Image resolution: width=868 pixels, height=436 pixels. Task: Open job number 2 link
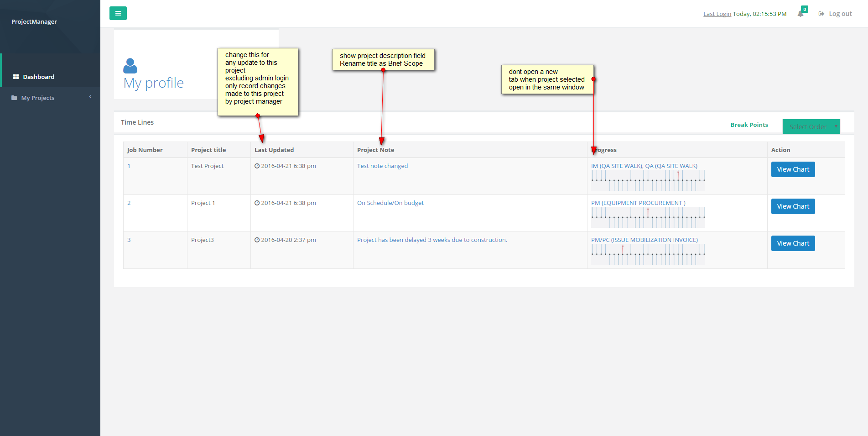point(129,203)
